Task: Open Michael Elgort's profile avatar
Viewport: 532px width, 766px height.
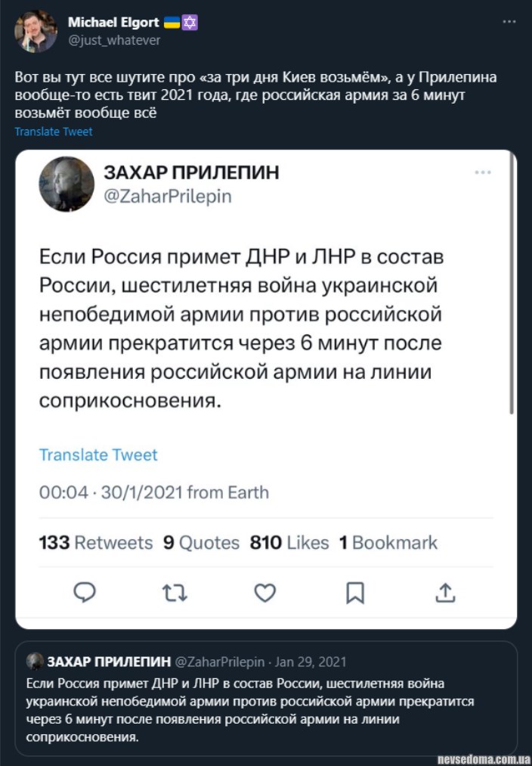Action: [x=36, y=31]
